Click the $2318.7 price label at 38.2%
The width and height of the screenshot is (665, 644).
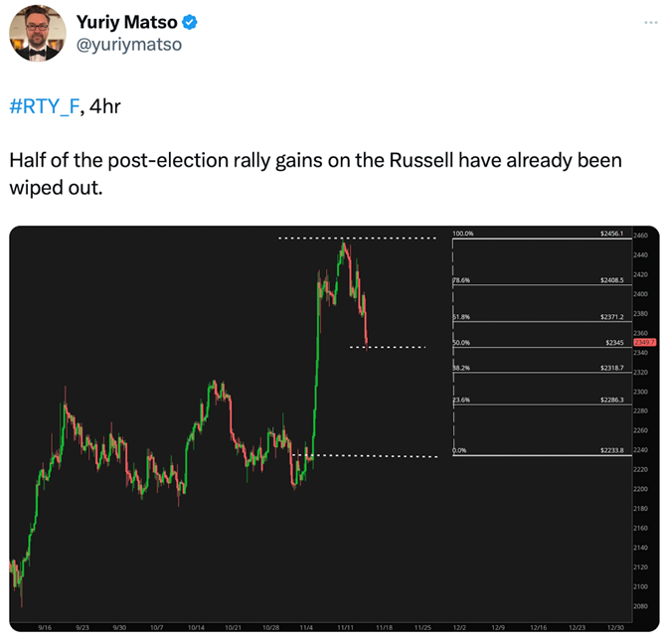[x=610, y=368]
